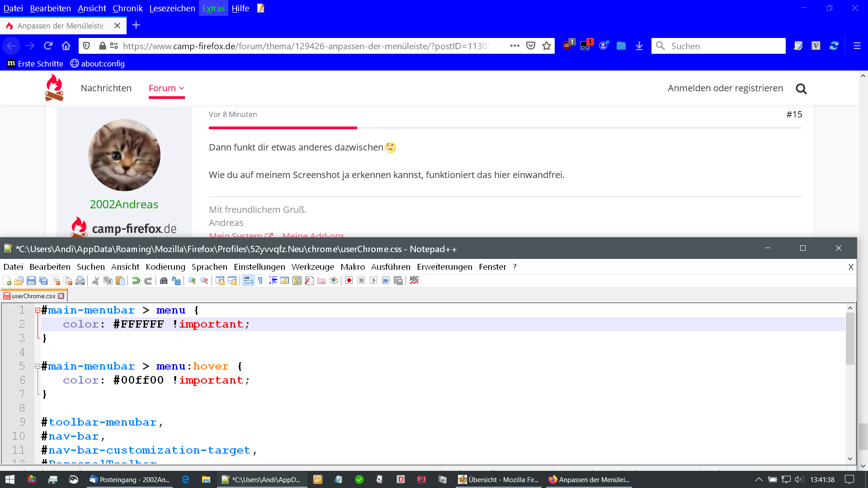Open the Lesezeichen menu in Firefox
Screen dimensions: 868x488
pyautogui.click(x=172, y=8)
